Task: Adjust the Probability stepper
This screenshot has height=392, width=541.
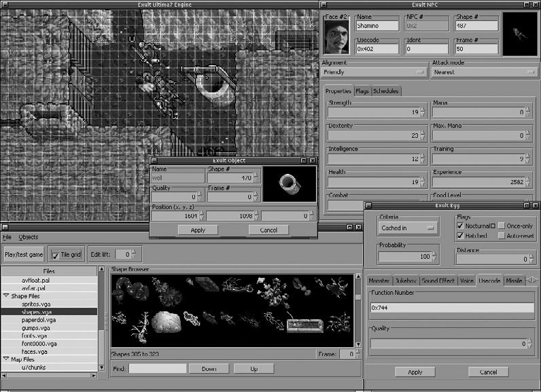Action: [x=434, y=257]
